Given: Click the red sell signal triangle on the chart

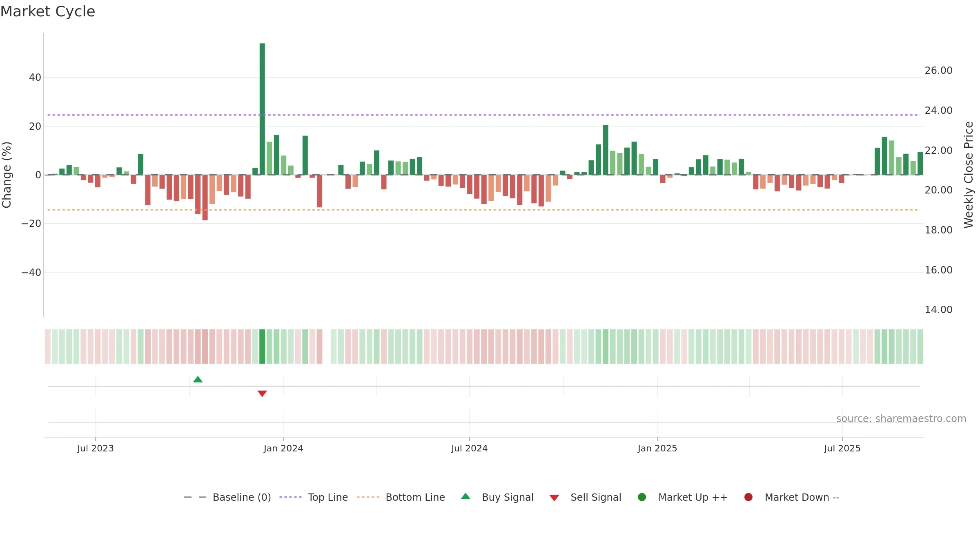Looking at the screenshot, I should click(x=262, y=393).
